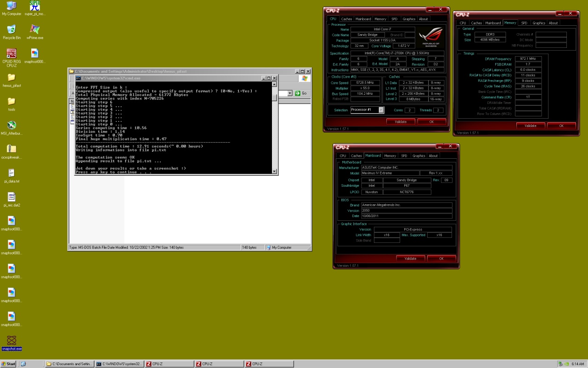Click the Go button in the Explorer window
The image size is (588, 368).
click(301, 93)
